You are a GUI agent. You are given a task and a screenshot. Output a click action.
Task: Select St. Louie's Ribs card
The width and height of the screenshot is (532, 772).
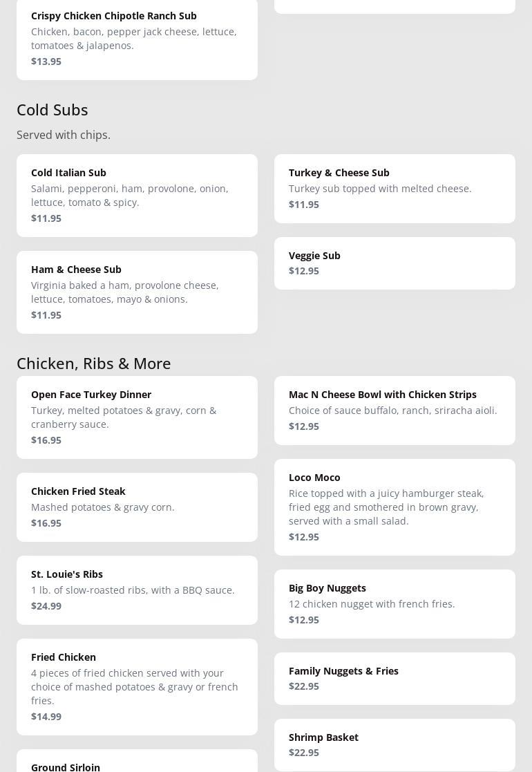pos(137,590)
